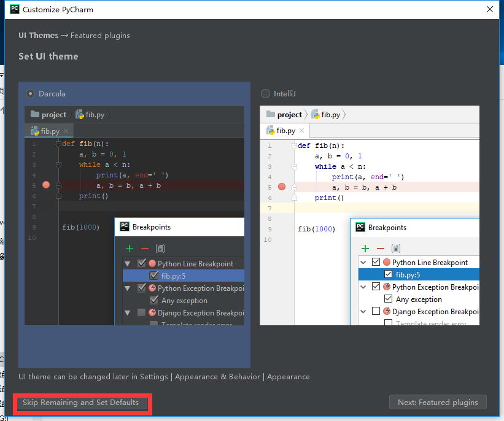504x421 pixels.
Task: Click the fold marker on while line in IntelliJ
Action: click(x=294, y=166)
